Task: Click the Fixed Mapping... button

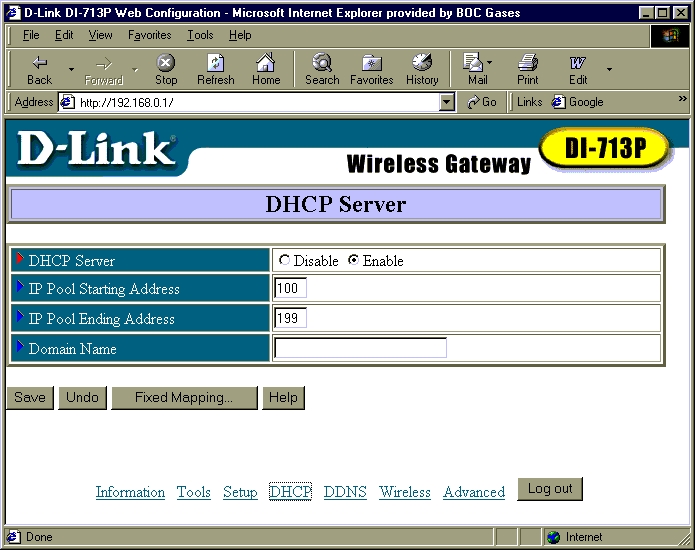Action: (x=184, y=398)
